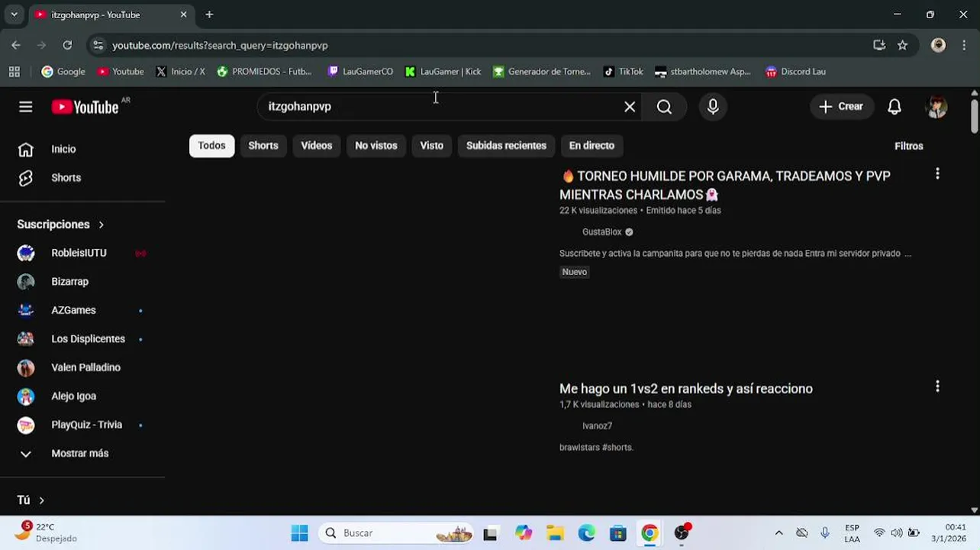This screenshot has width=980, height=550.
Task: Clear the search box with the X icon
Action: coord(630,107)
